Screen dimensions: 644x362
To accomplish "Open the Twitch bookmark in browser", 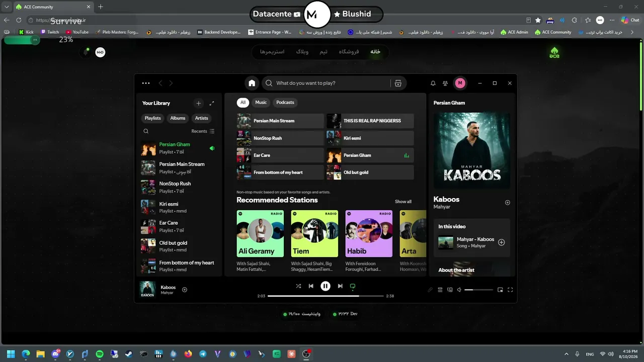I will point(50,32).
